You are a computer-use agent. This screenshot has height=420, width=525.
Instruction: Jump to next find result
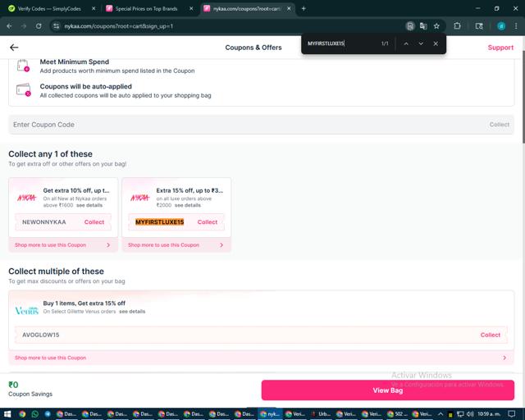coord(421,43)
